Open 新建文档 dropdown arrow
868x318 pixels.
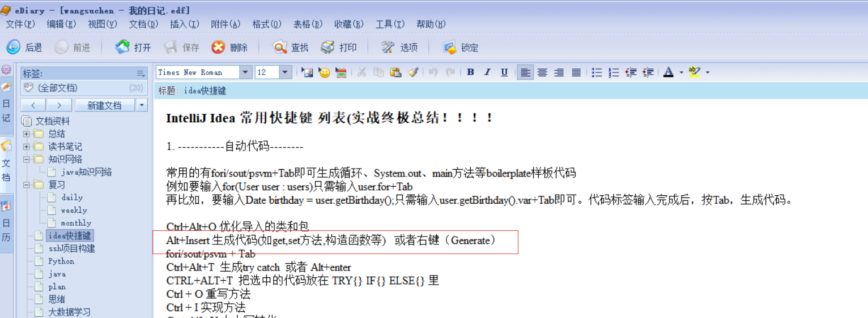click(x=142, y=105)
